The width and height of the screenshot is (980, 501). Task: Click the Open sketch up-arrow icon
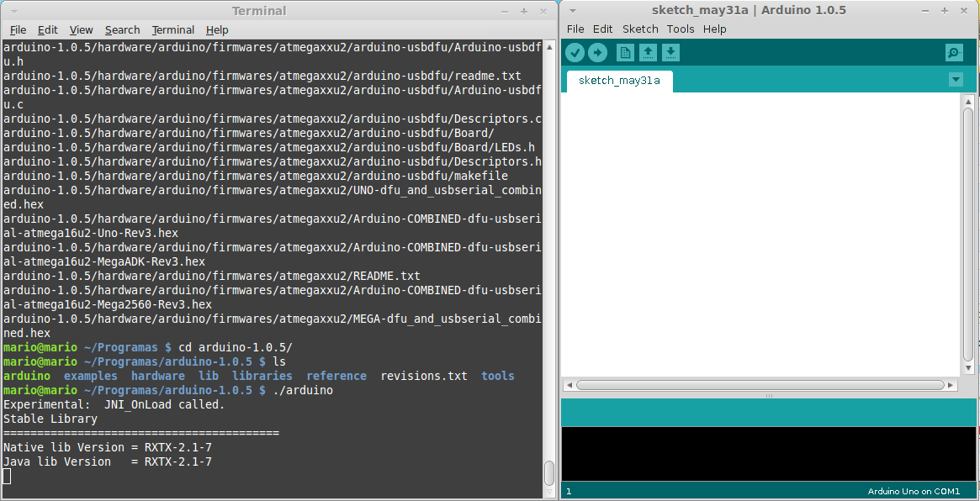point(648,53)
